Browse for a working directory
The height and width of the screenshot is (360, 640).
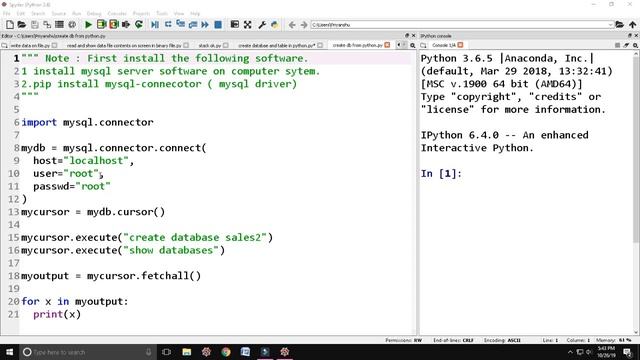tap(619, 25)
